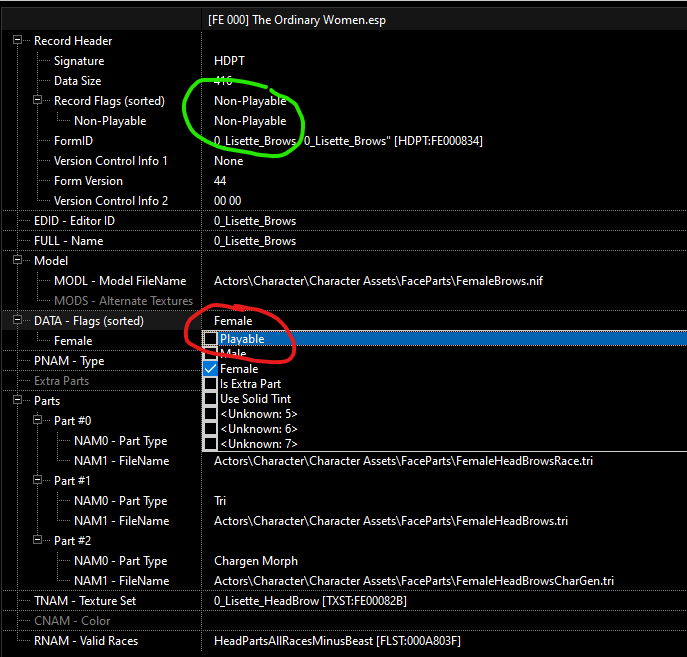Select NAM0 - Part Type under Part #0
Viewport: 687px width, 657px height.
pyautogui.click(x=120, y=441)
